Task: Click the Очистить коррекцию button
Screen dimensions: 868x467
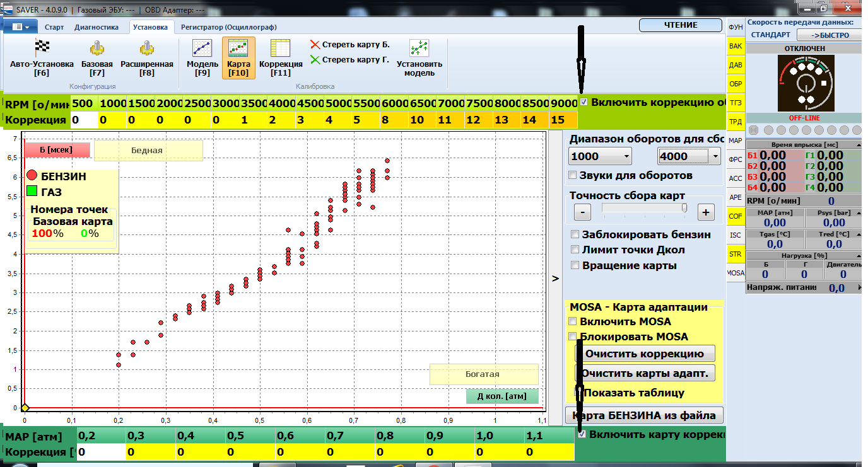Action: click(x=644, y=354)
